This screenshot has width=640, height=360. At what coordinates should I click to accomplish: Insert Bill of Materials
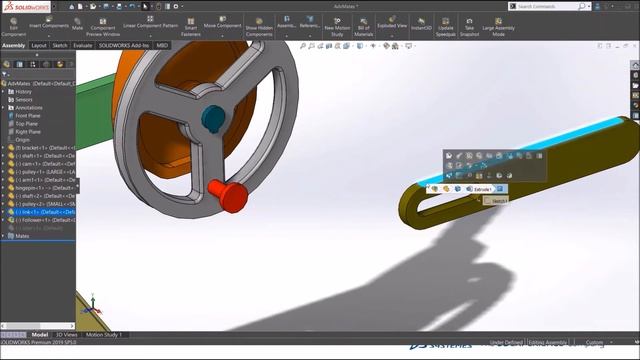point(363,27)
